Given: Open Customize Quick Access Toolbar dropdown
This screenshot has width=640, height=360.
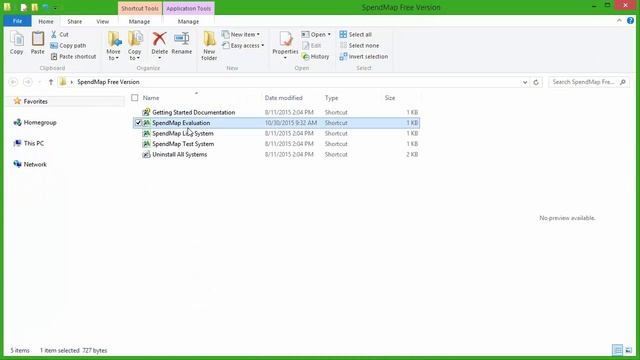Looking at the screenshot, I should click(55, 8).
